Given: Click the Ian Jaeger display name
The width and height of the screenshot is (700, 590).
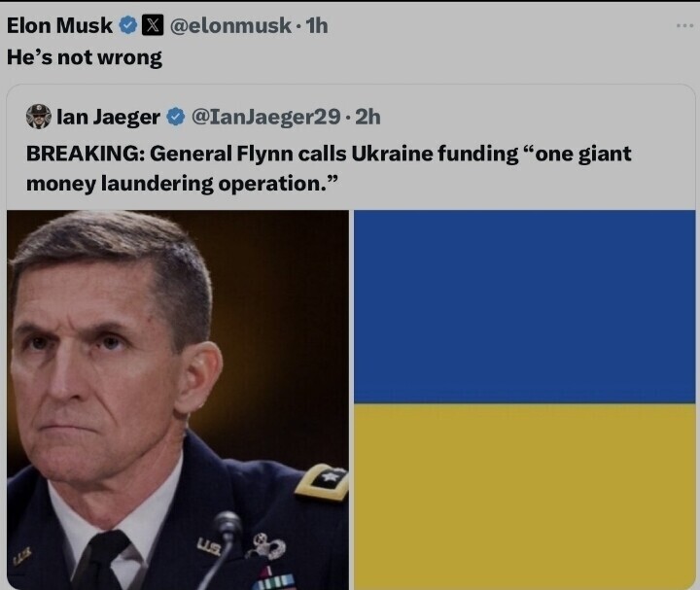Looking at the screenshot, I should [x=108, y=117].
